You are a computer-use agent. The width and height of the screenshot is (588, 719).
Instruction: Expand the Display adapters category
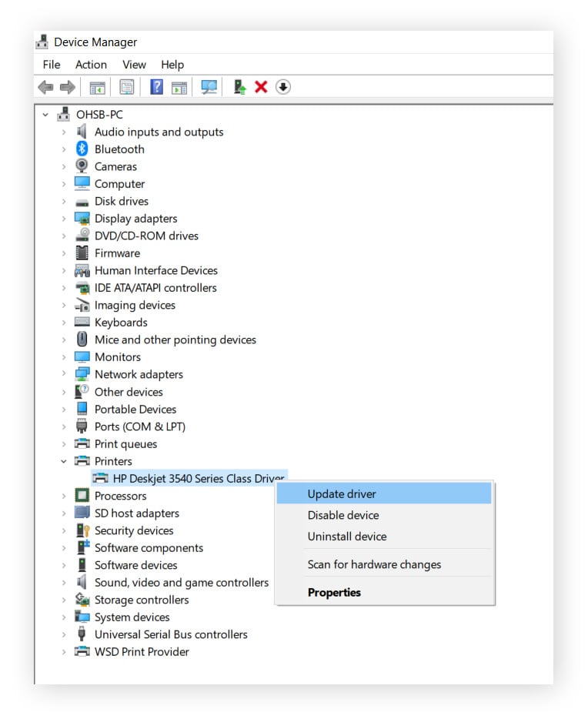pos(64,219)
